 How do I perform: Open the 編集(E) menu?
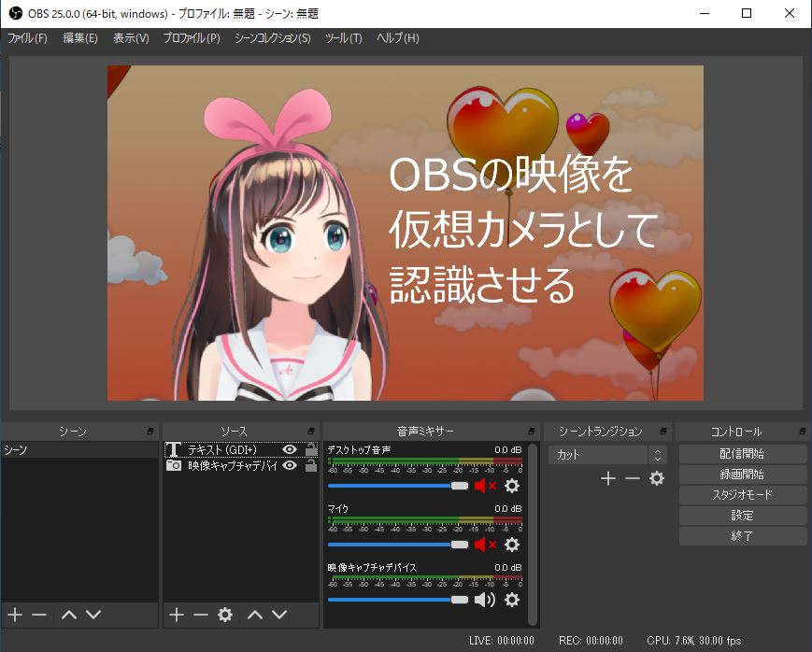tap(80, 38)
